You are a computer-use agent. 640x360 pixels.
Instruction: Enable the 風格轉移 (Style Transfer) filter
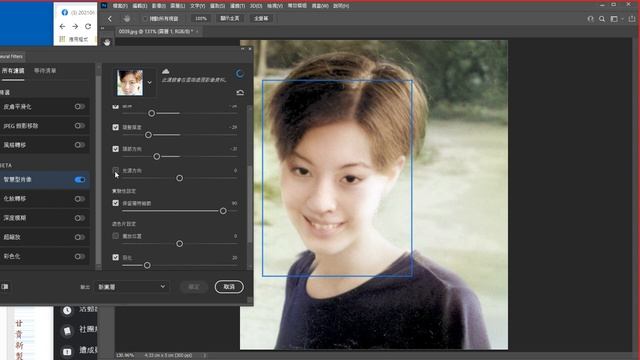(80, 145)
